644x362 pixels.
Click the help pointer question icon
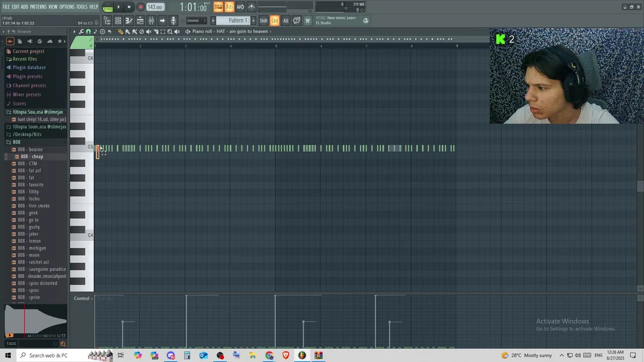point(297,21)
